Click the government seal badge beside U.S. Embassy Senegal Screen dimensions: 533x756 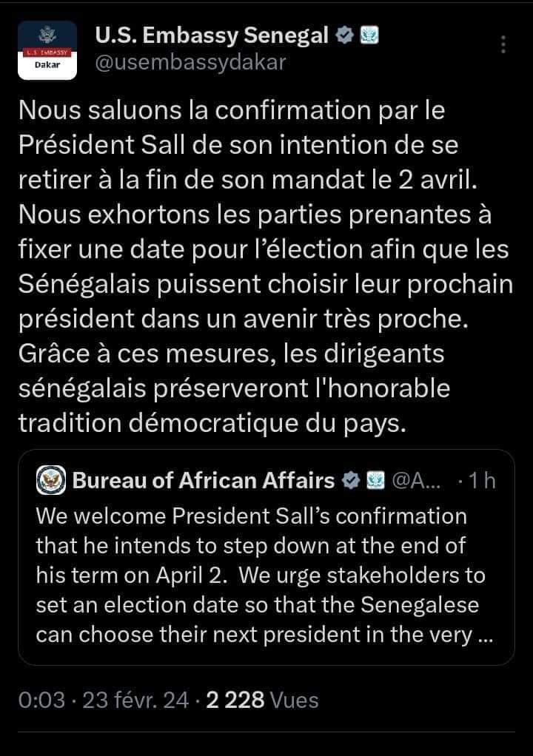tap(369, 35)
